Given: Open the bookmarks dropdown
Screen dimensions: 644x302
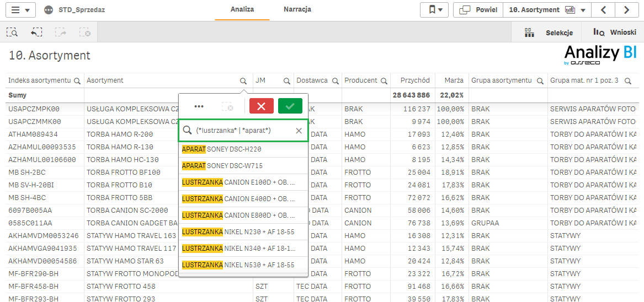Looking at the screenshot, I should pos(434,10).
